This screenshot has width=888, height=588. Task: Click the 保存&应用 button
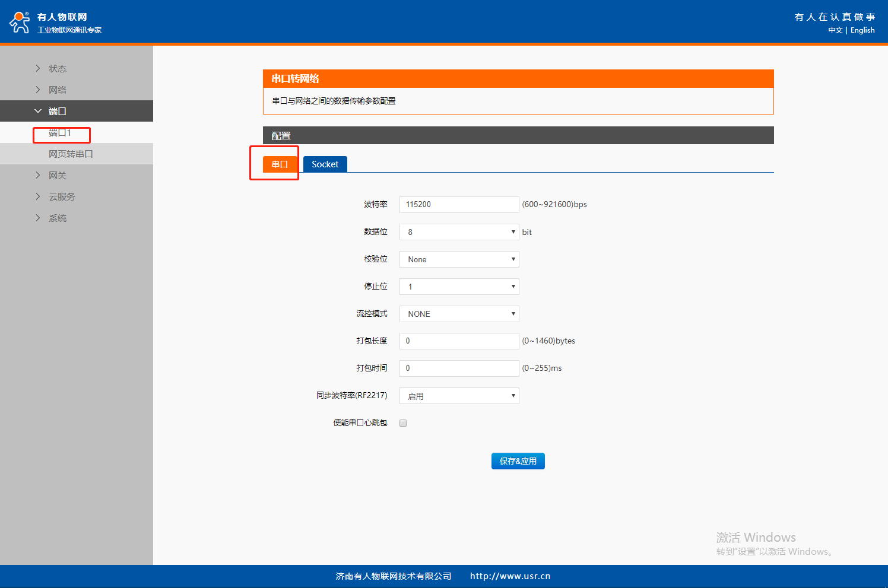pos(518,461)
